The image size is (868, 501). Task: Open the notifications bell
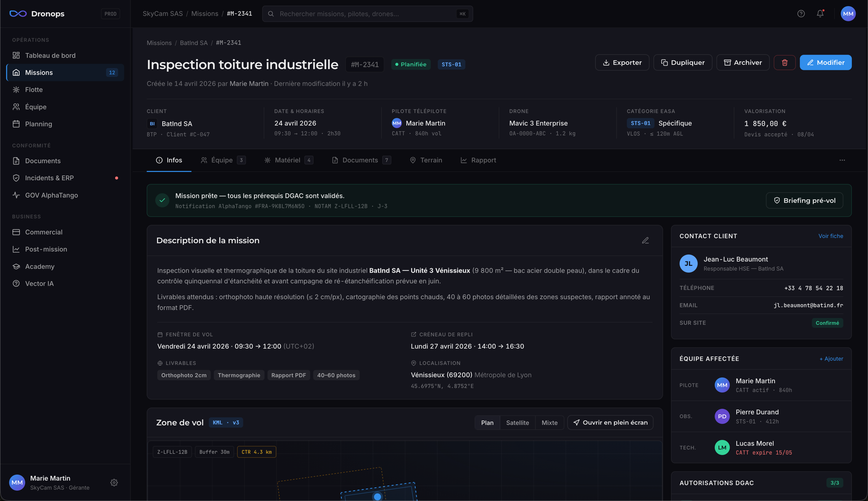point(820,14)
